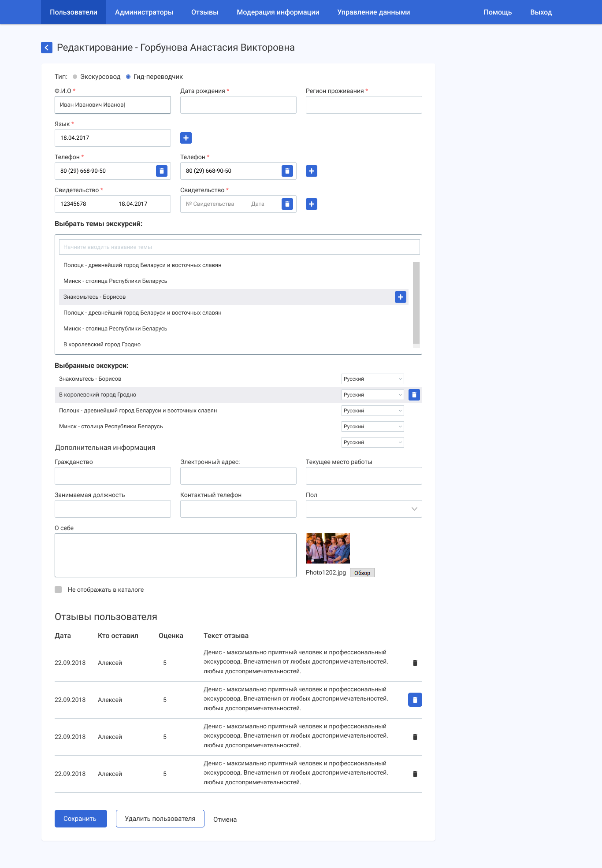Remove В королевский город Гродно from selected excursions

tap(414, 395)
